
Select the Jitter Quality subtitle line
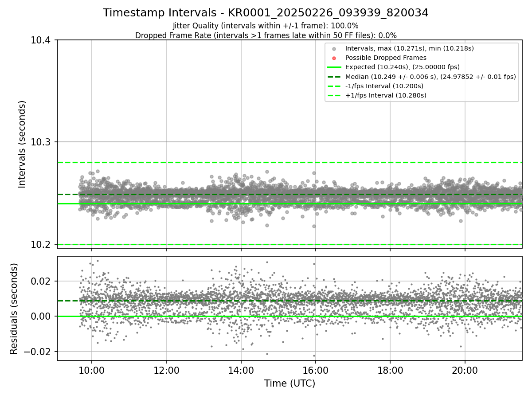tap(266, 26)
